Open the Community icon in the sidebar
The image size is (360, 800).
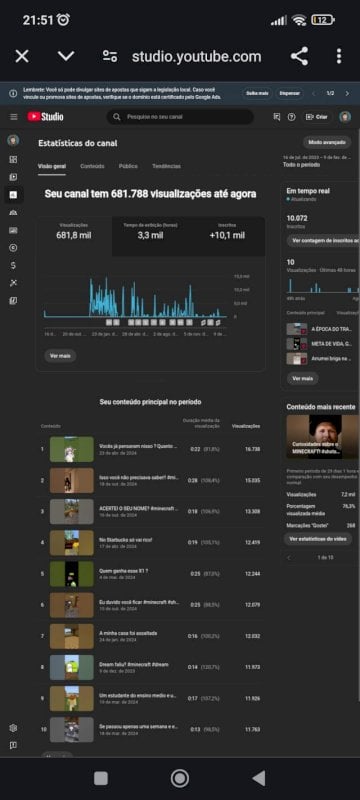pyautogui.click(x=13, y=212)
